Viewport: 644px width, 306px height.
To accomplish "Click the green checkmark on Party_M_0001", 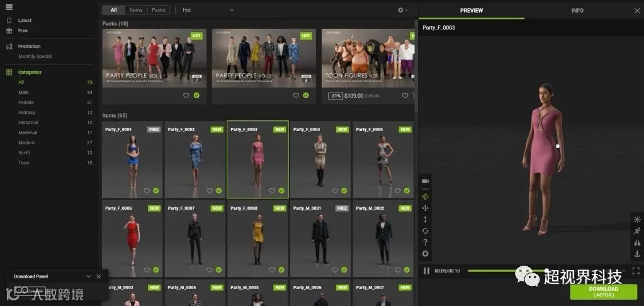I will click(x=344, y=270).
